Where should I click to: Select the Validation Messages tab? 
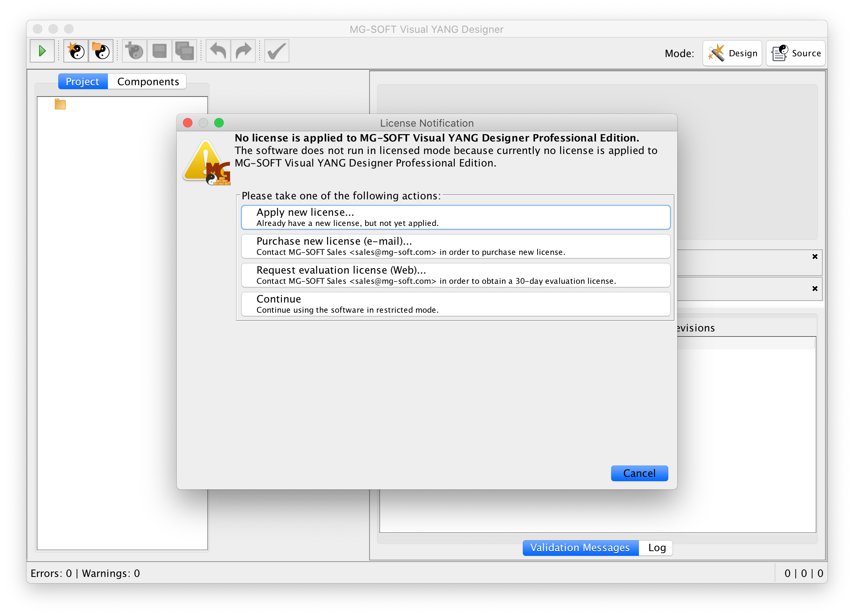[x=580, y=548]
